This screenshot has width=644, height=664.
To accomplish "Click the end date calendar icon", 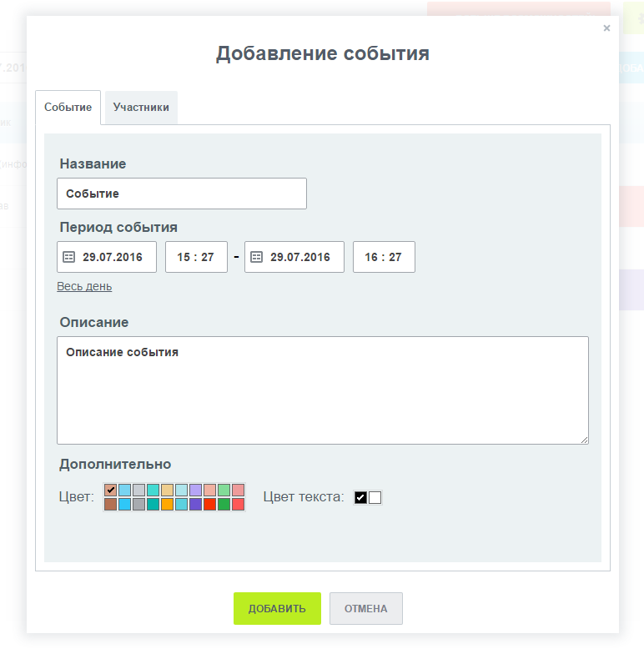I will coord(257,257).
